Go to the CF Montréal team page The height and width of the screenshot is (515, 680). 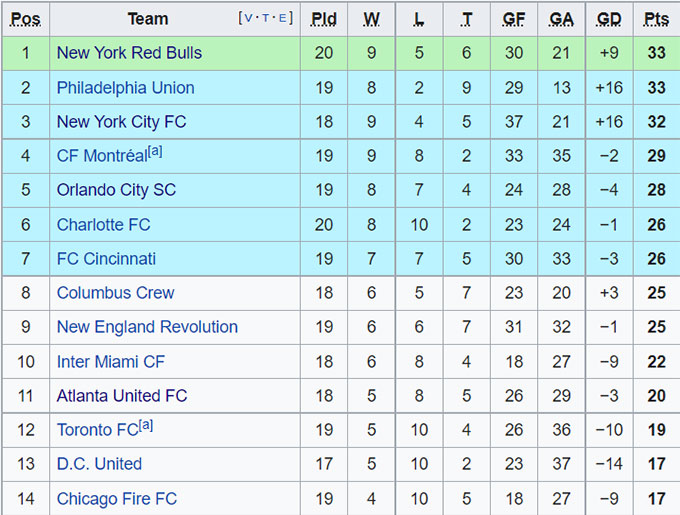101,156
